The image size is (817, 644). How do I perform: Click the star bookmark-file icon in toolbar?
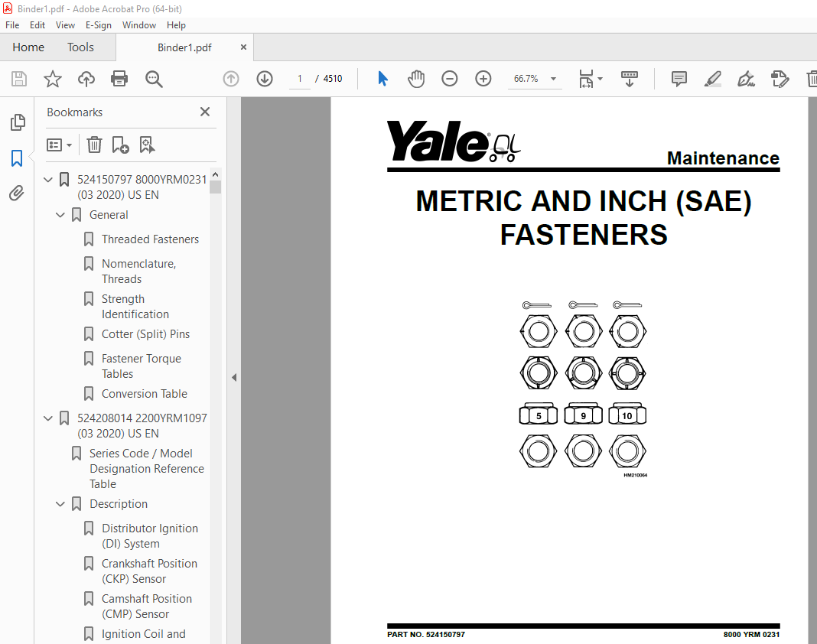tap(53, 79)
